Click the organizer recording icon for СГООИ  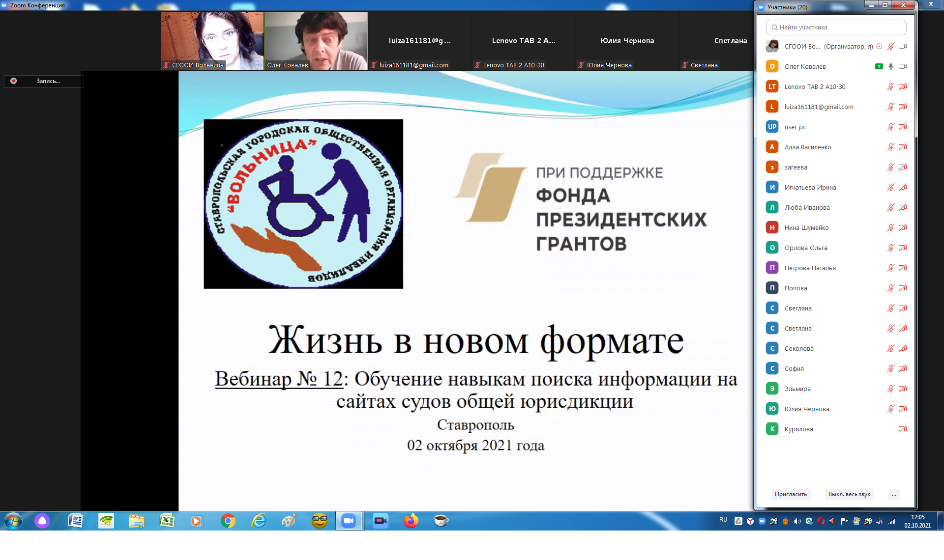[x=879, y=46]
